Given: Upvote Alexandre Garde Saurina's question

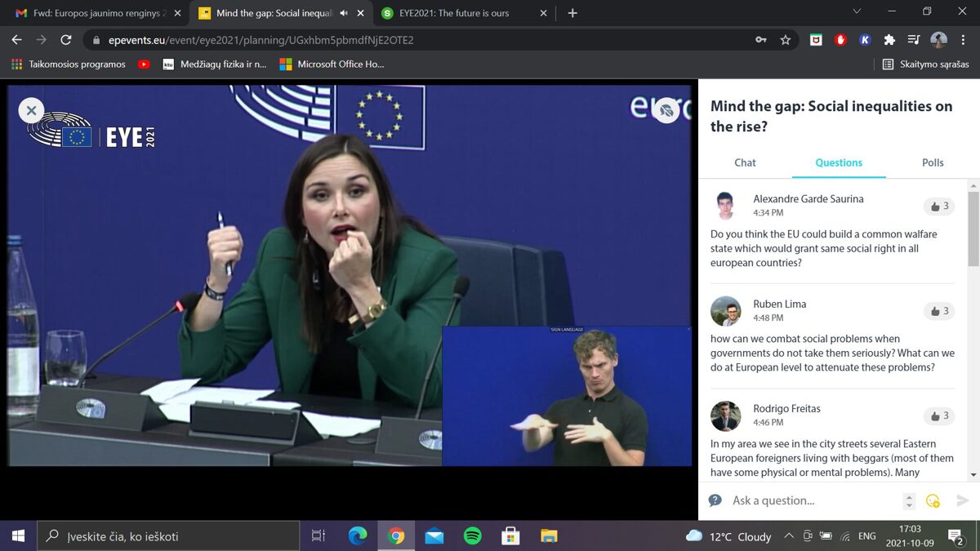Looking at the screenshot, I should (x=938, y=207).
